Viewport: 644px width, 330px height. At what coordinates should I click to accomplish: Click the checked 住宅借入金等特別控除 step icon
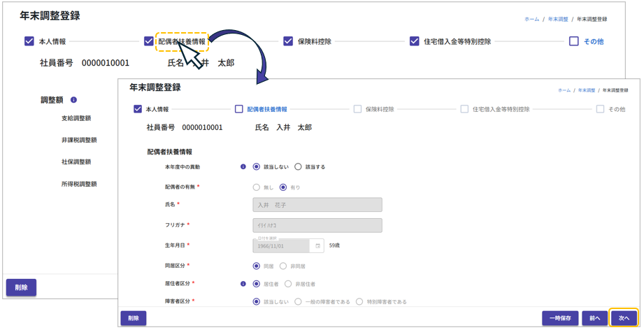415,41
